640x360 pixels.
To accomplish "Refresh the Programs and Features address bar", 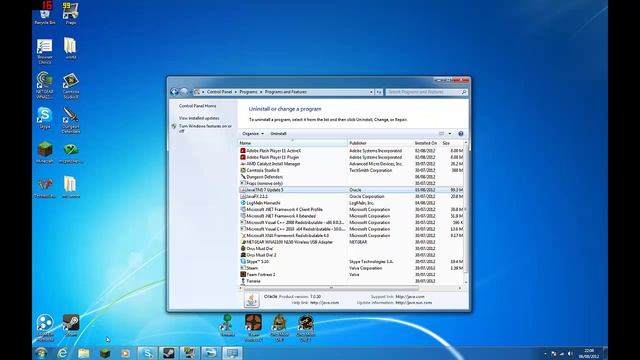I will point(378,92).
